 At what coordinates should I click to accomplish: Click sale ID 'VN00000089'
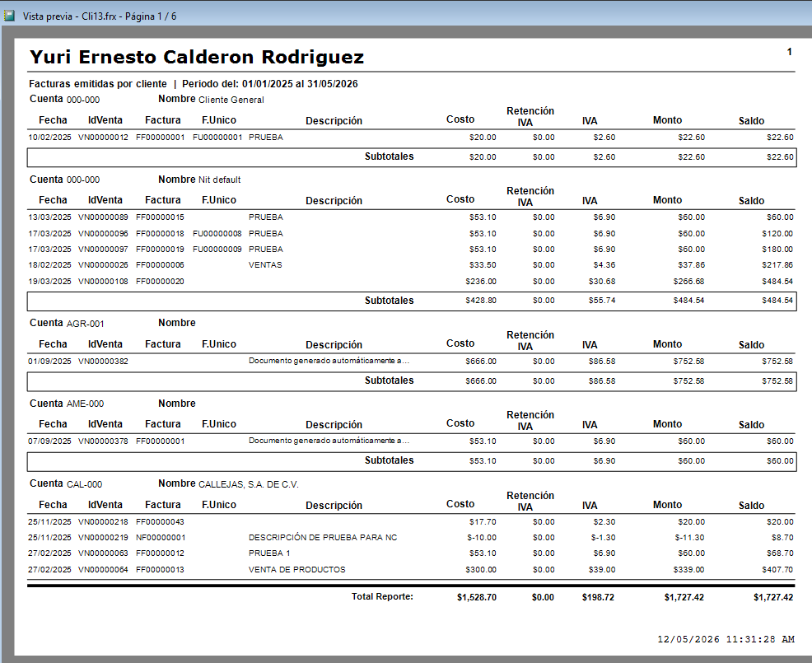click(103, 217)
